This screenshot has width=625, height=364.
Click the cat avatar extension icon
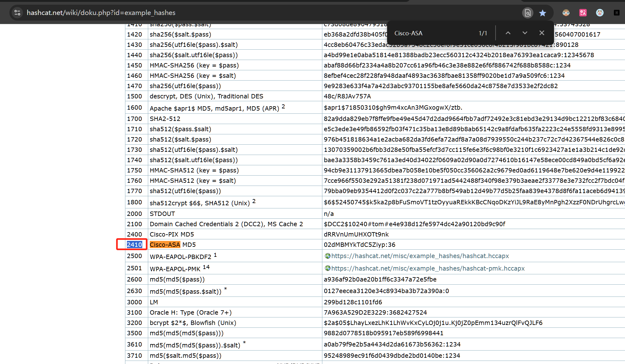599,13
